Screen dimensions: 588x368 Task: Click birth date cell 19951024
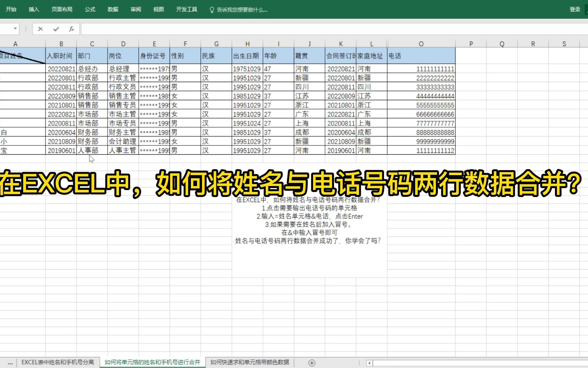[x=247, y=123]
